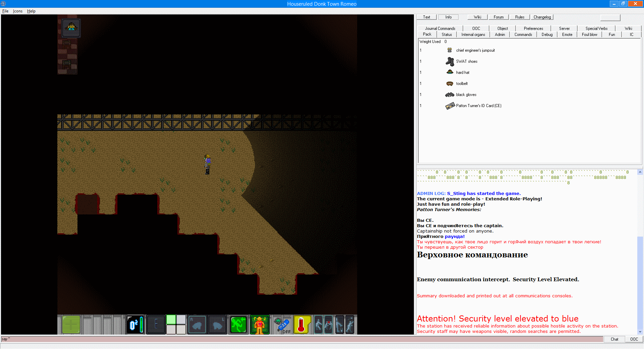Open the body health doll indicator
644x349 pixels.
[260, 325]
